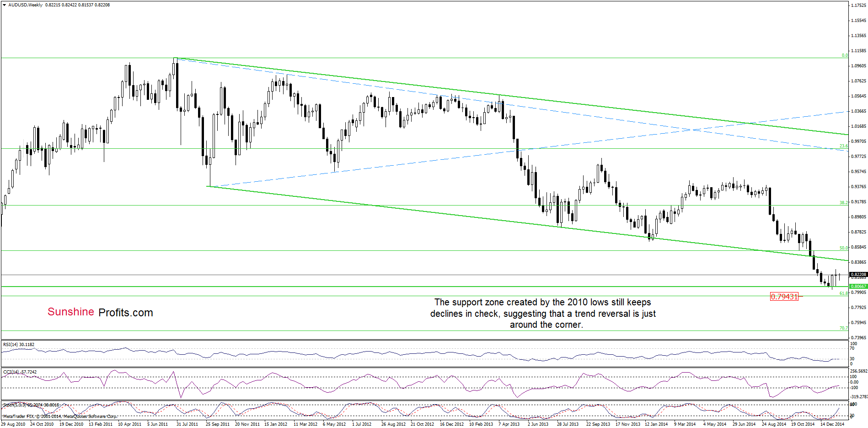Click the 256.5692 CCI scale value

point(858,371)
